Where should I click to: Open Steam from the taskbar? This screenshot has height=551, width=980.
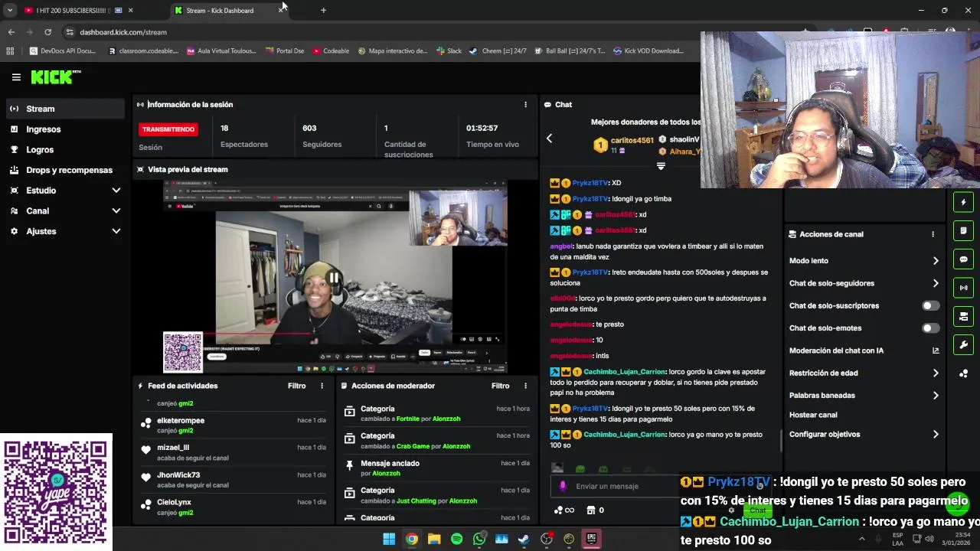[524, 539]
